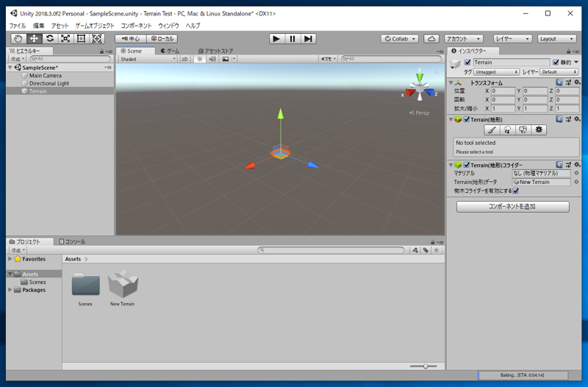This screenshot has width=588, height=387.
Task: Switch to the Asset Store tab
Action: click(215, 51)
